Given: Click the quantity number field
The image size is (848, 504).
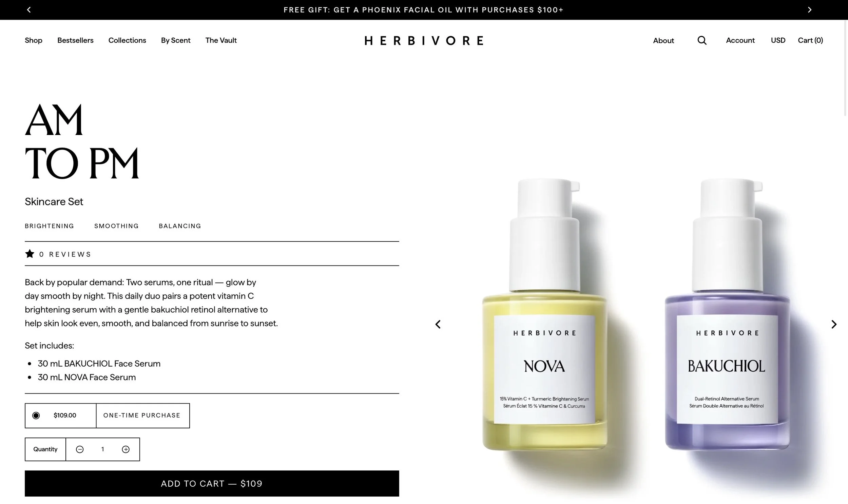Looking at the screenshot, I should tap(102, 449).
